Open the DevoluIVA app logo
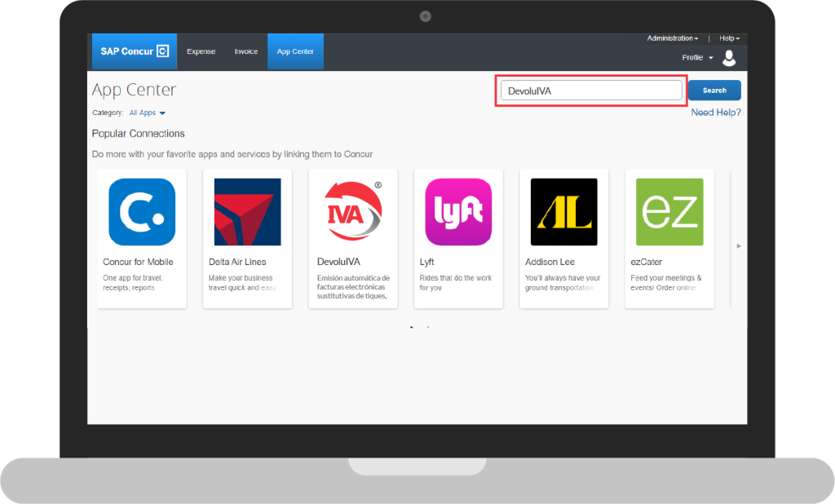The height and width of the screenshot is (504, 835). (354, 211)
